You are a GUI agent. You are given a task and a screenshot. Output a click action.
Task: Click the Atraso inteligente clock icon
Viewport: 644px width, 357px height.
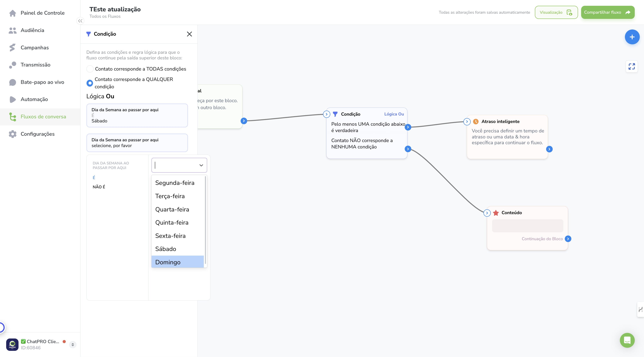pyautogui.click(x=476, y=121)
